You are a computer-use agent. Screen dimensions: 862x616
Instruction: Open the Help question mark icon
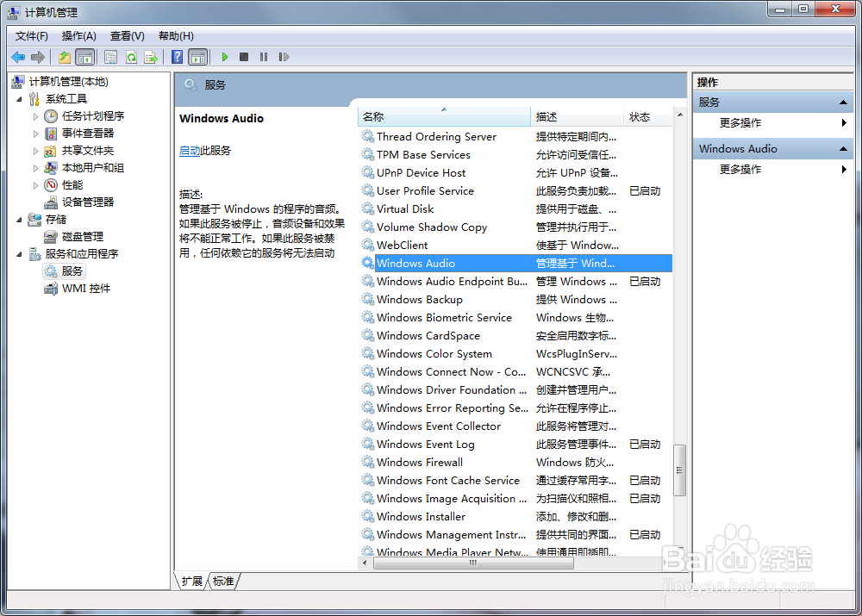[x=177, y=57]
